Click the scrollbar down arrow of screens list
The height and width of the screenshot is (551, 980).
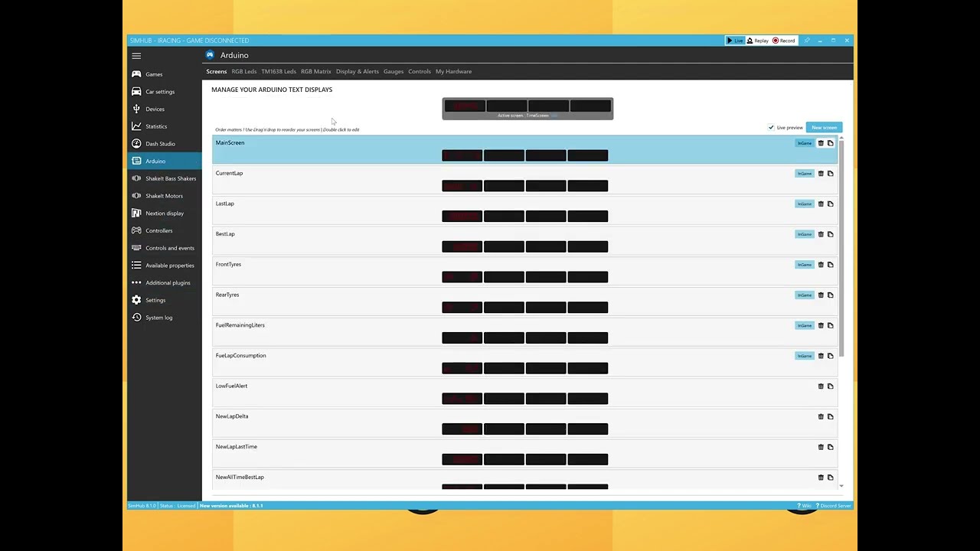841,486
